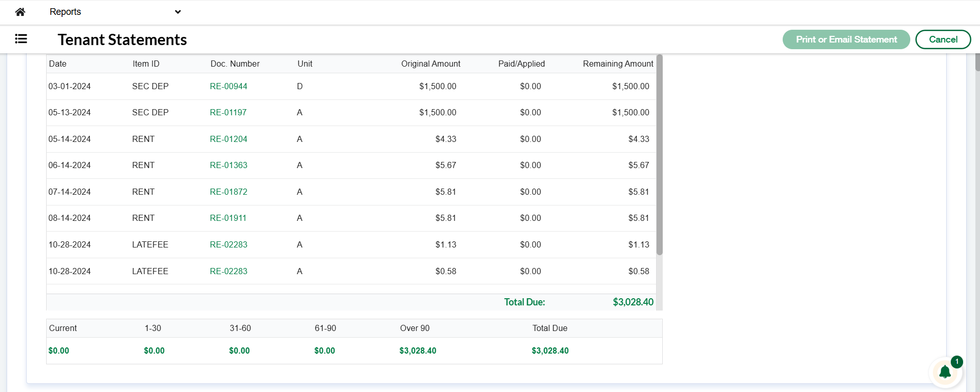Click SEC DEP in the 03-01-2024 row
The width and height of the screenshot is (980, 392).
click(x=150, y=86)
